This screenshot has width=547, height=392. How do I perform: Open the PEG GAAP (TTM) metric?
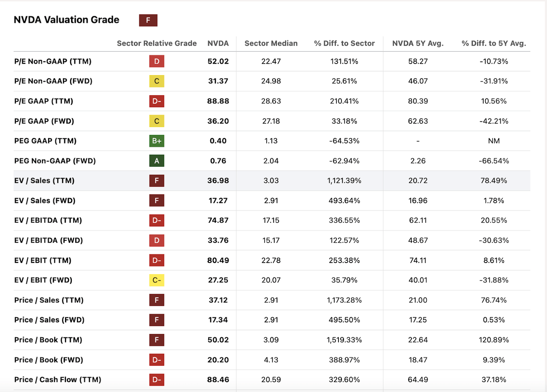(x=45, y=141)
